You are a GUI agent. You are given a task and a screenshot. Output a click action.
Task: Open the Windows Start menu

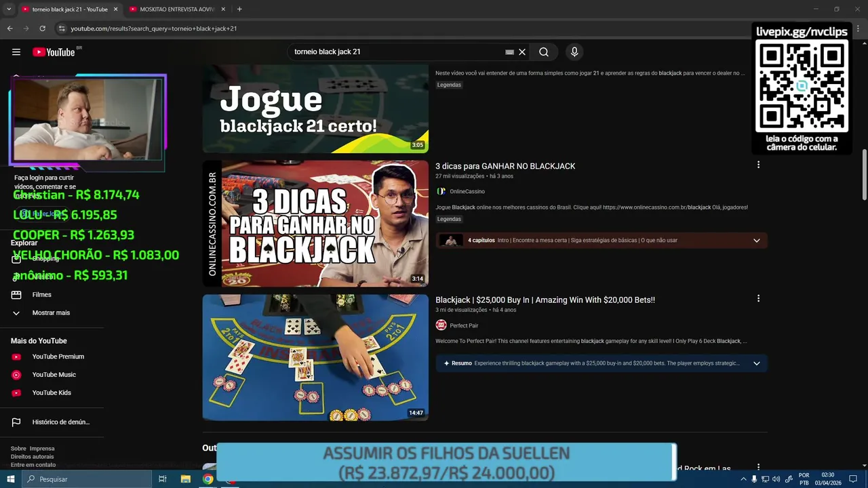[11, 479]
